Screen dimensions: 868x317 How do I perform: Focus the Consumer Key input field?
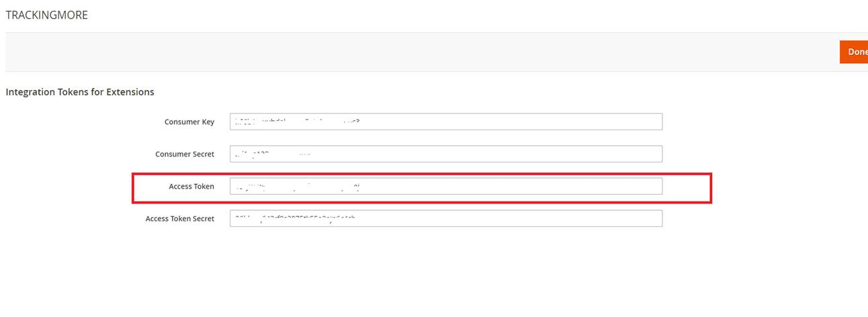click(x=446, y=122)
